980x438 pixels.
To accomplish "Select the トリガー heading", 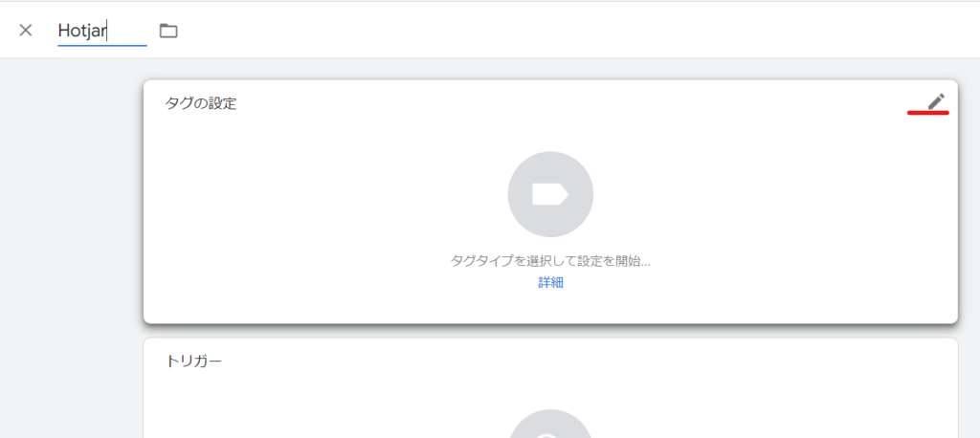I will point(193,361).
